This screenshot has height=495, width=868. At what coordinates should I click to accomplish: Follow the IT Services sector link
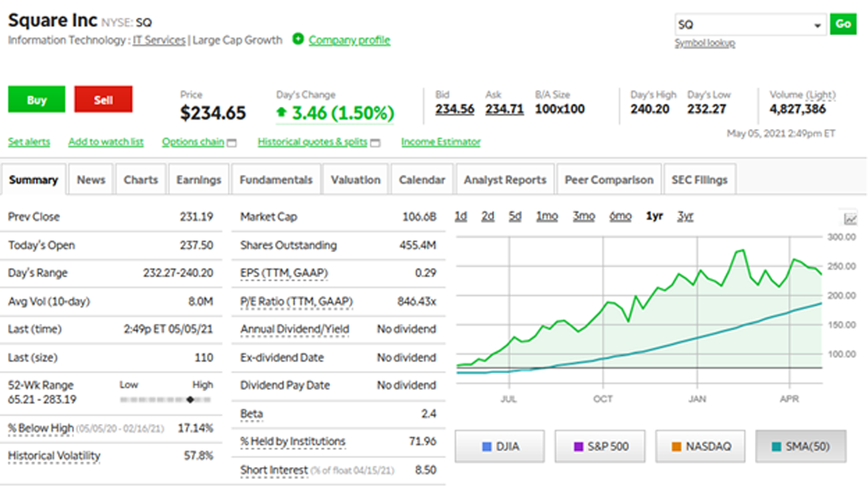click(x=159, y=40)
